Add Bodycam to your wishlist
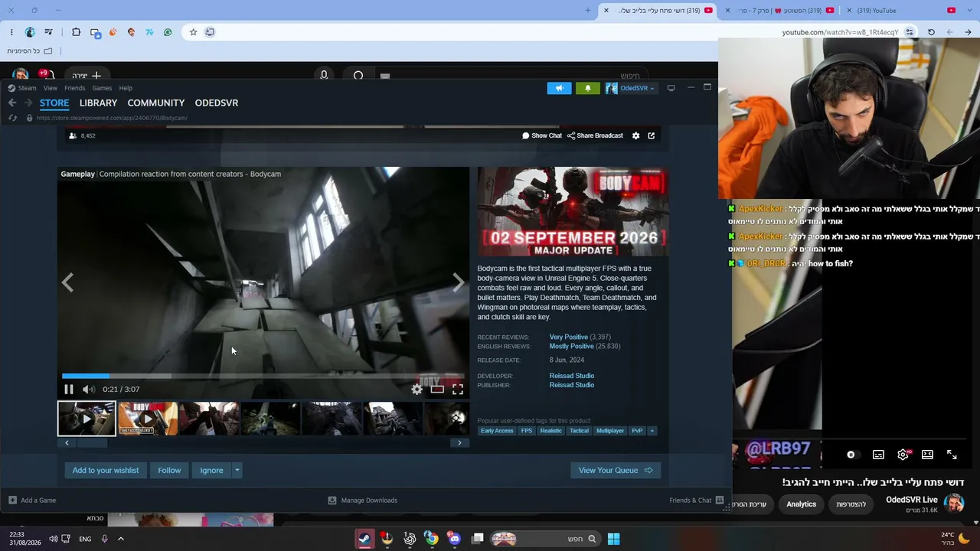This screenshot has height=551, width=980. [x=106, y=471]
